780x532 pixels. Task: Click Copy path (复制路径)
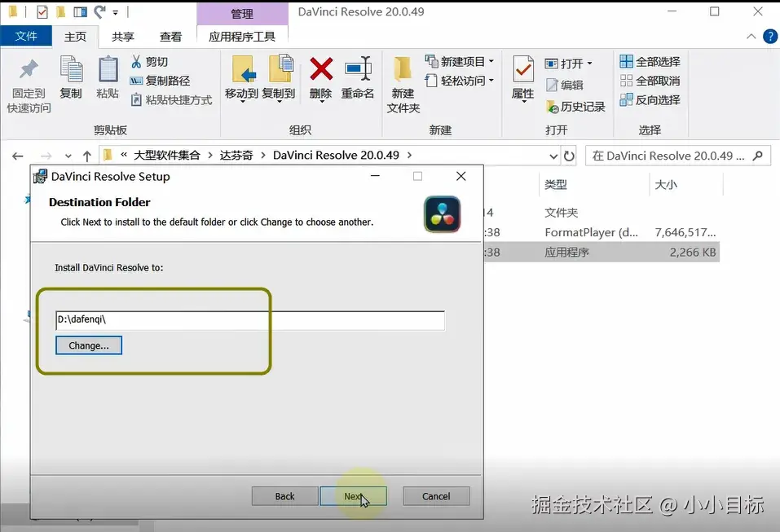[x=161, y=81]
